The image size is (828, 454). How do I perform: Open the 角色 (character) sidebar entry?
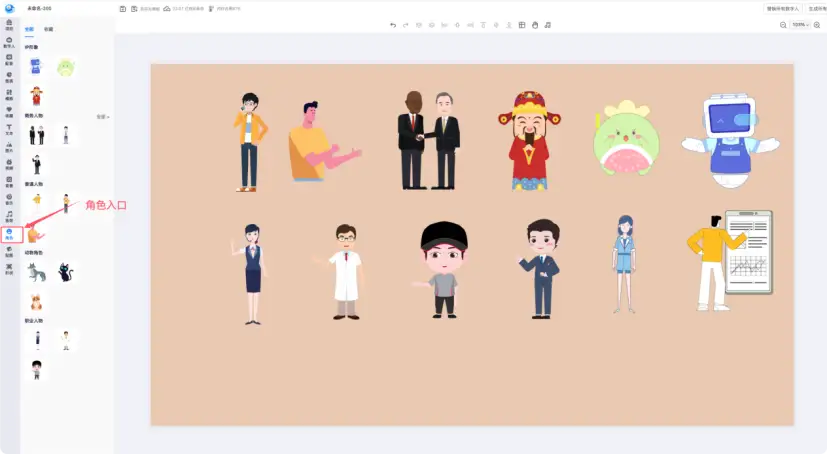(10, 234)
